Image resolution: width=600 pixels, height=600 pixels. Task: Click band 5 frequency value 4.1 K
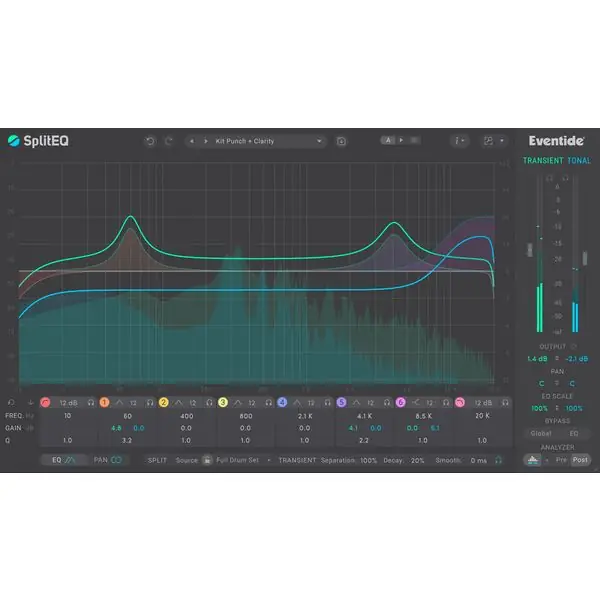pos(364,416)
